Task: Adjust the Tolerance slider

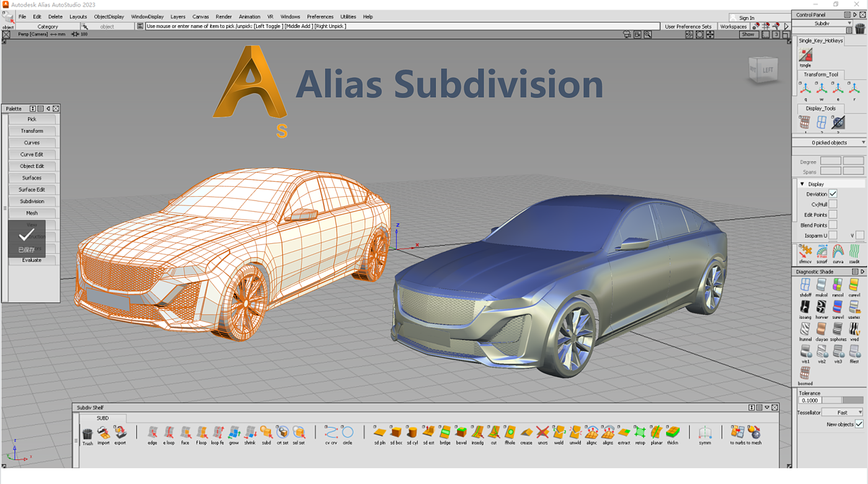Action: pyautogui.click(x=842, y=400)
